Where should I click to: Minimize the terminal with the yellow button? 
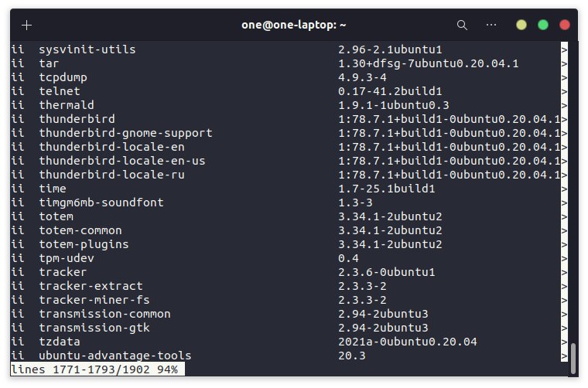point(521,25)
